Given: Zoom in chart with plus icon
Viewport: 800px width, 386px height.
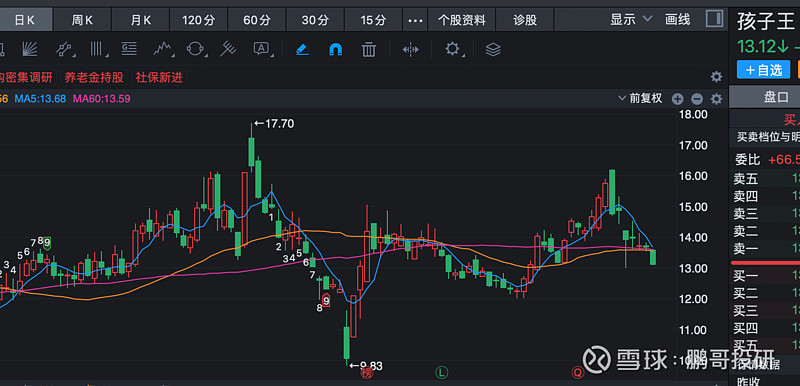Looking at the screenshot, I should (x=678, y=99).
